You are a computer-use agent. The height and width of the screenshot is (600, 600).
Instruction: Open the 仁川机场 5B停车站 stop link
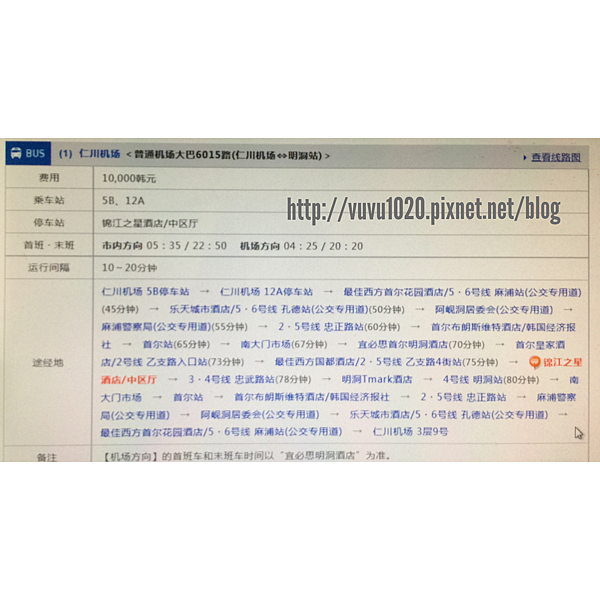coord(145,292)
